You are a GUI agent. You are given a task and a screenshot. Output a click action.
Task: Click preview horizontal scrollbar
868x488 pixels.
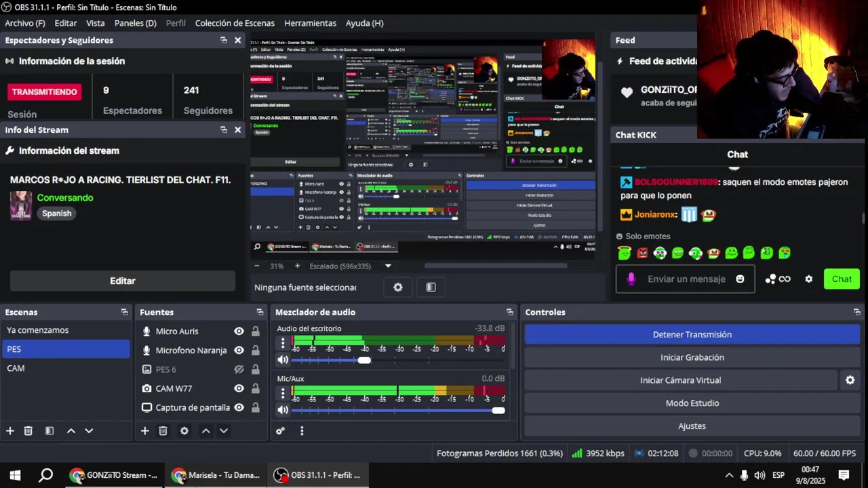pyautogui.click(x=496, y=266)
